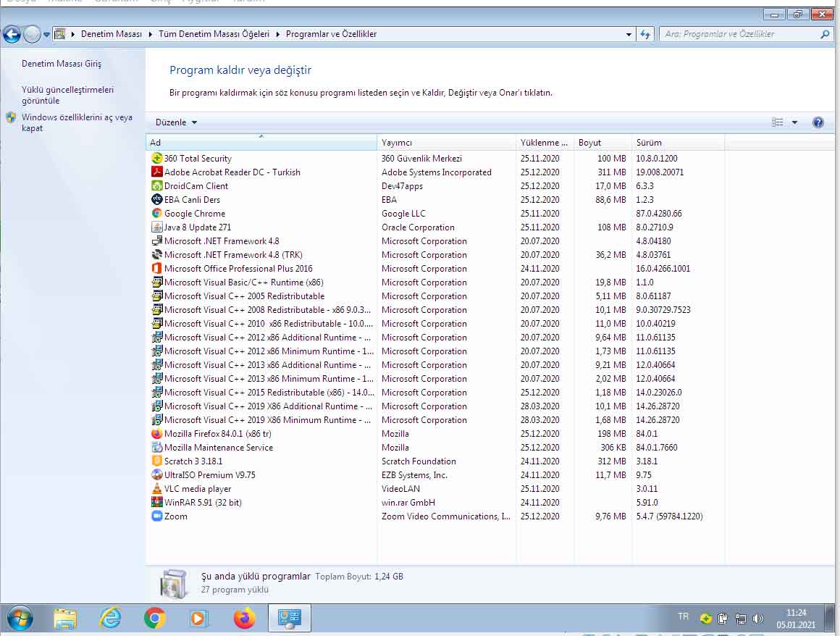Expand the recent pages dropdown arrow
This screenshot has width=840, height=636.
tap(46, 34)
